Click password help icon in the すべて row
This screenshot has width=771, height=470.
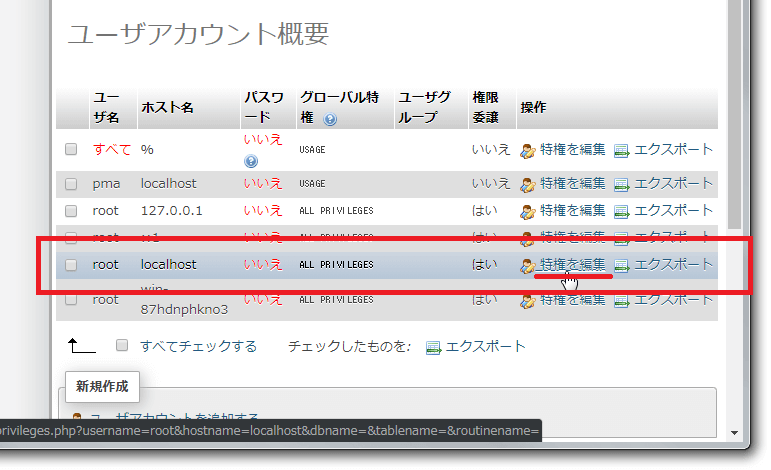[x=250, y=161]
